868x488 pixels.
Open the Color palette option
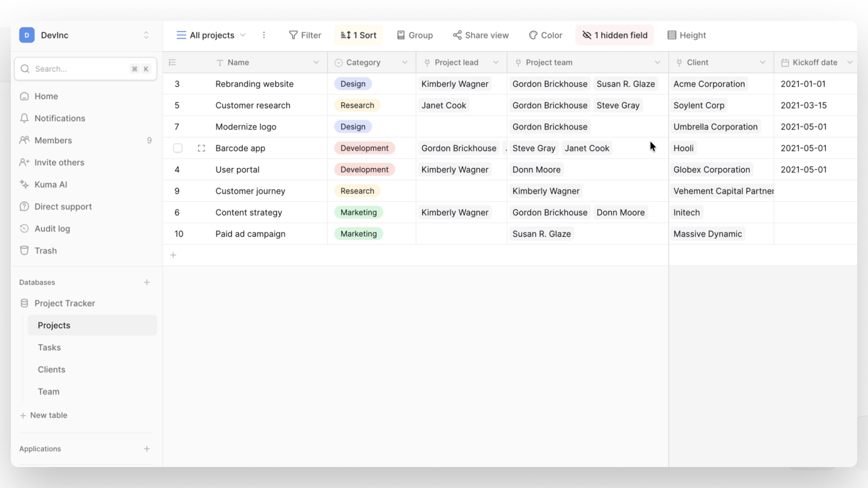tap(545, 35)
